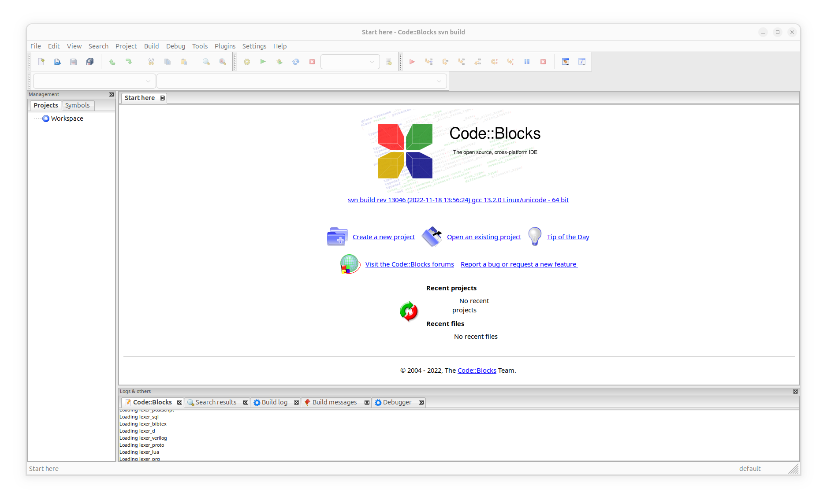Viewport: 827px width, 504px height.
Task: Open the build target dropdown
Action: pos(350,62)
